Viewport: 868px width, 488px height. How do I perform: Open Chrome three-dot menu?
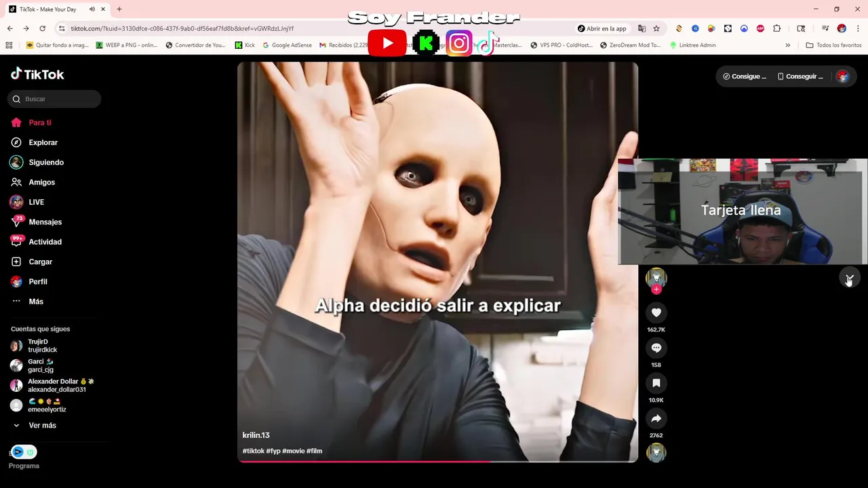pyautogui.click(x=858, y=28)
